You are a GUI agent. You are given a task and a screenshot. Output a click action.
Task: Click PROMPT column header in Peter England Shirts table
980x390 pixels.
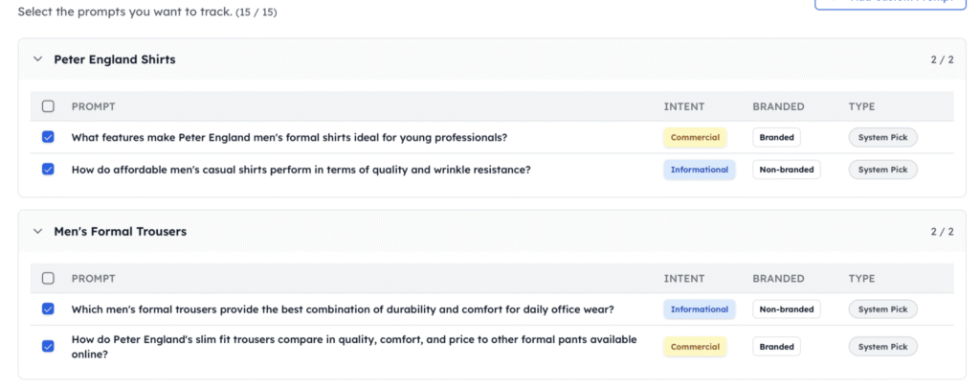[93, 106]
